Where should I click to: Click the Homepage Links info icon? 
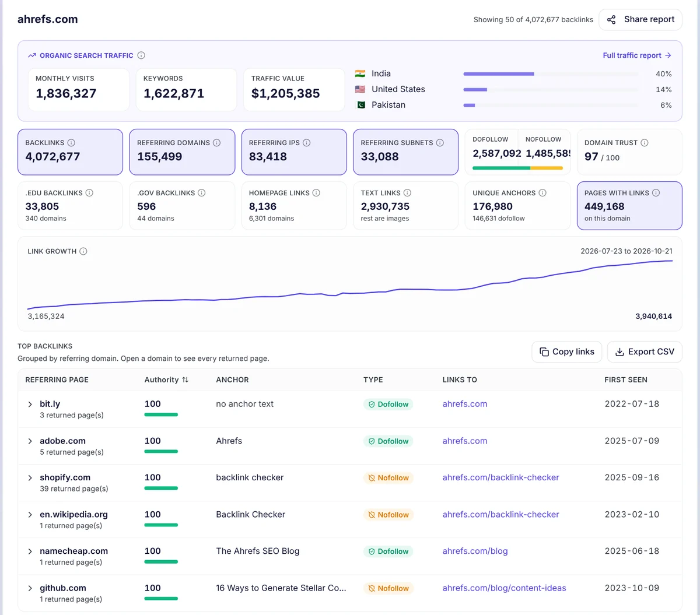tap(316, 193)
